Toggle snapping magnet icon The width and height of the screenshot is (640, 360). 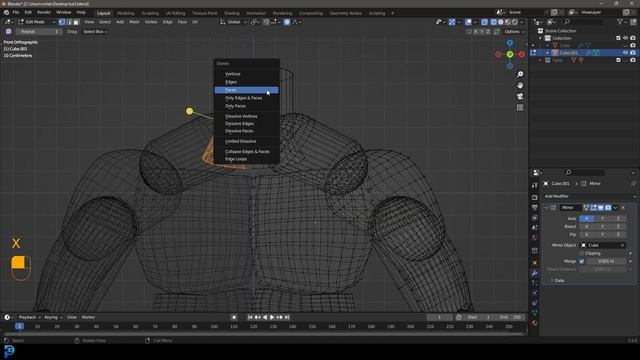(x=266, y=22)
